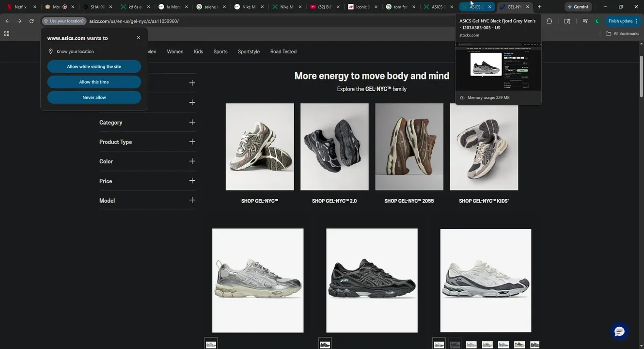This screenshot has height=349, width=644.
Task: Open the Women menu
Action: tap(175, 51)
